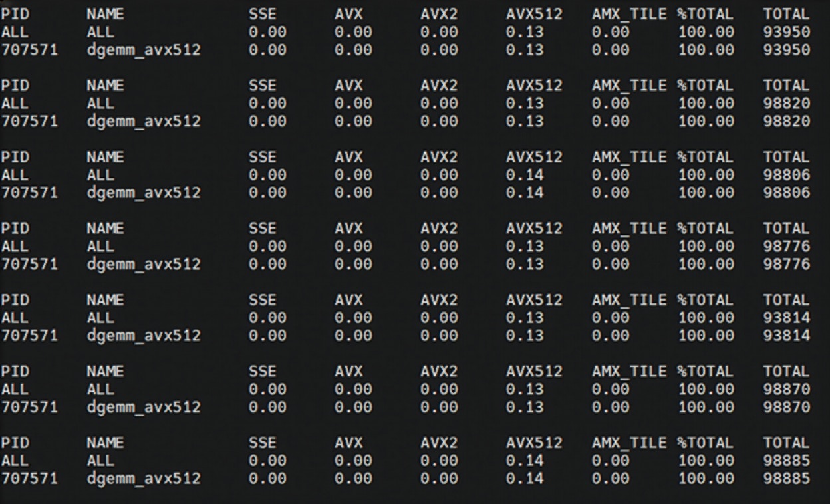Click the 98885 total in the dgemm_avx512 row
The image size is (830, 504).
point(786,479)
